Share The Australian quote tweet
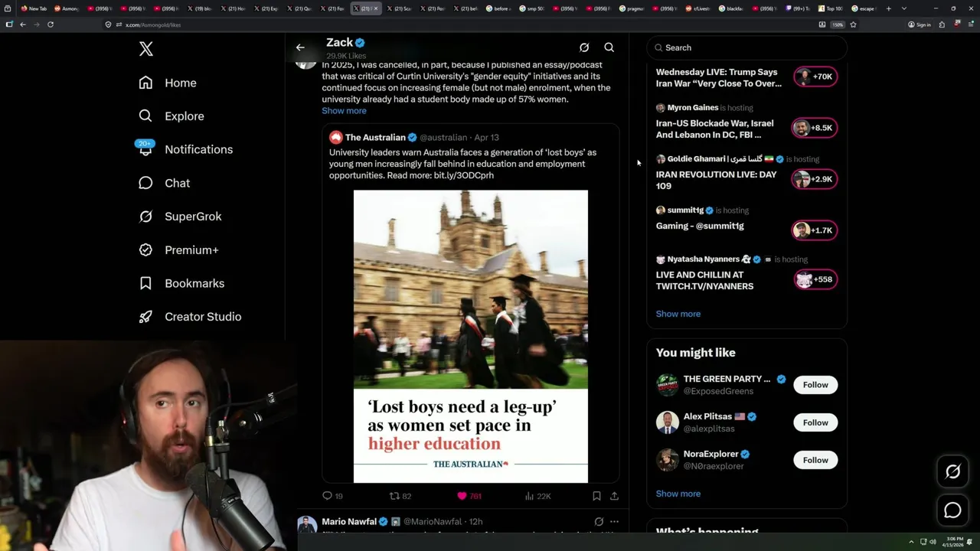Screen dimensions: 980x551 pyautogui.click(x=614, y=496)
